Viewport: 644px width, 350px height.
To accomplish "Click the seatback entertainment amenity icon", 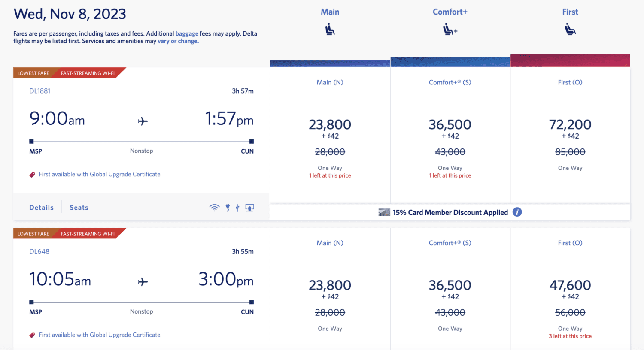I will 249,207.
